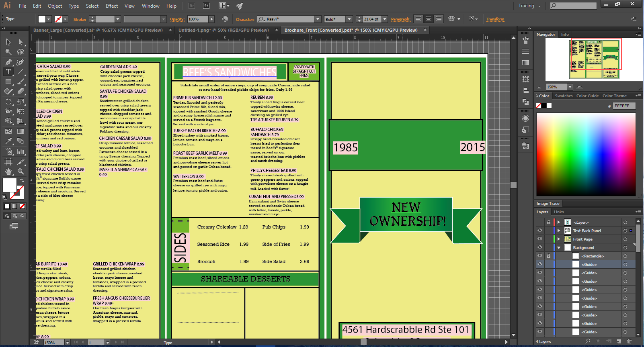Image resolution: width=644 pixels, height=347 pixels.
Task: Open the Window menu
Action: (151, 6)
